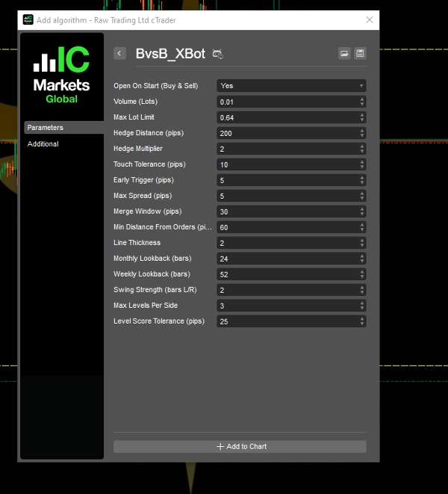The image size is (448, 494).
Task: Adjust Max Levels Per Side stepper arrows
Action: pyautogui.click(x=362, y=306)
